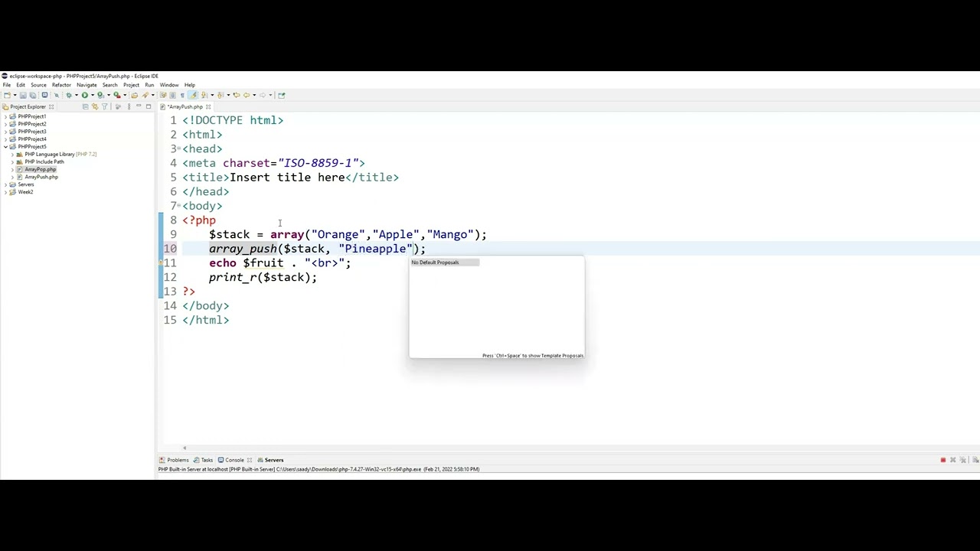Switch to the Servers tab
The height and width of the screenshot is (551, 980).
click(x=270, y=460)
